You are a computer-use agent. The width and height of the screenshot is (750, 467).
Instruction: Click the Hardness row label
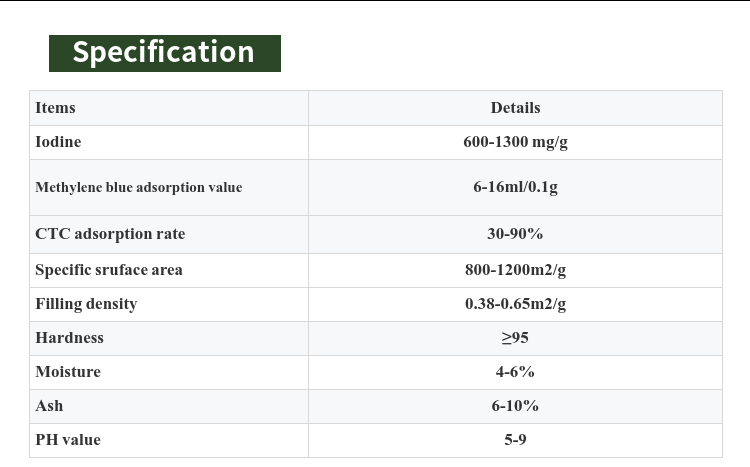click(x=69, y=338)
